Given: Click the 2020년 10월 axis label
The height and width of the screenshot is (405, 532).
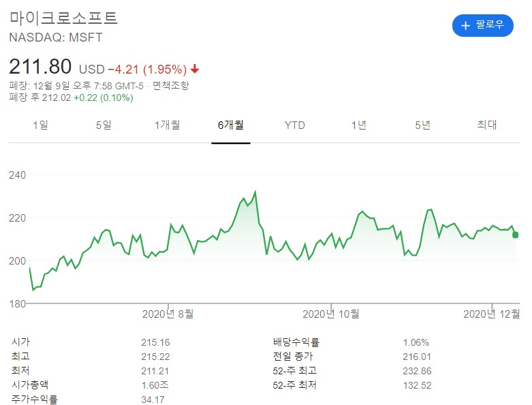Looking at the screenshot, I should tap(331, 314).
